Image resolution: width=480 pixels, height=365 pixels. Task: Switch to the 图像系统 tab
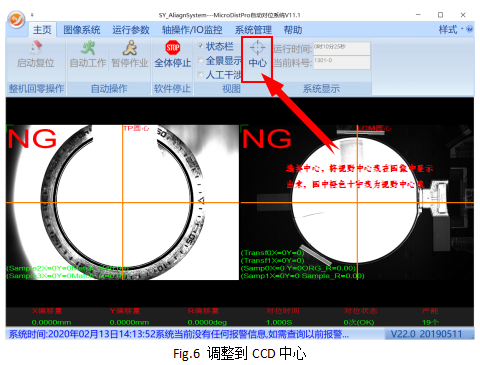click(82, 30)
